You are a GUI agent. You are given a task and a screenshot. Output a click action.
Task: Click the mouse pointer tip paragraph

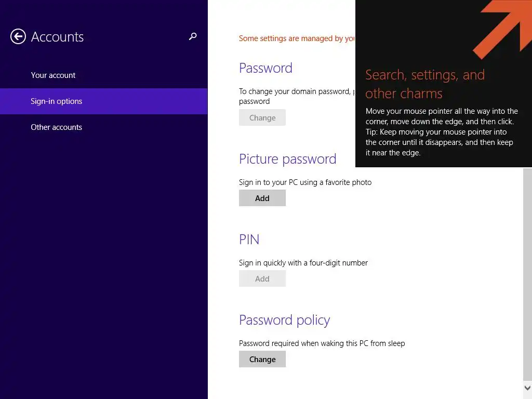tap(442, 132)
